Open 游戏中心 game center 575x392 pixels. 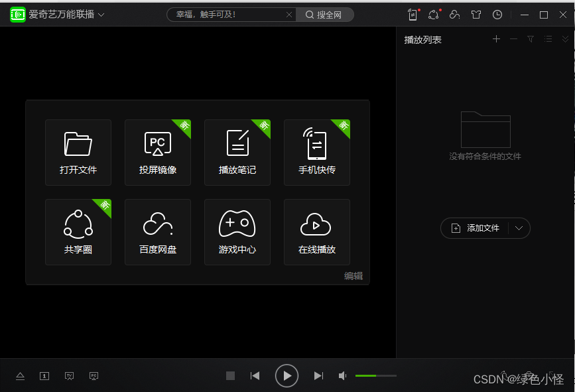coord(237,232)
